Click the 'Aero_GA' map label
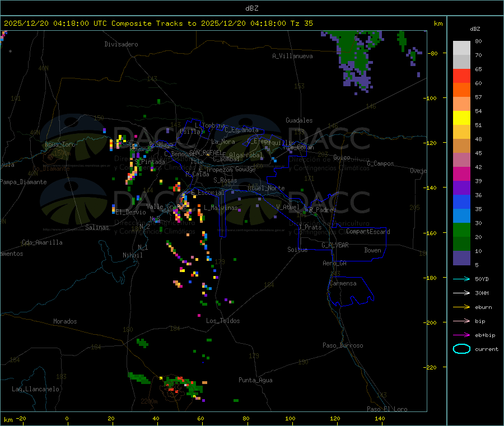 pyautogui.click(x=335, y=263)
